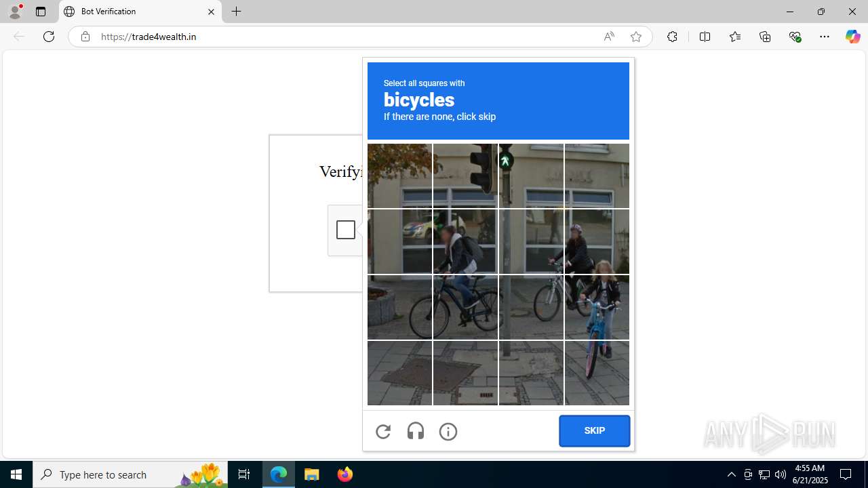868x488 pixels.
Task: Switch to audio captcha challenge
Action: click(416, 431)
